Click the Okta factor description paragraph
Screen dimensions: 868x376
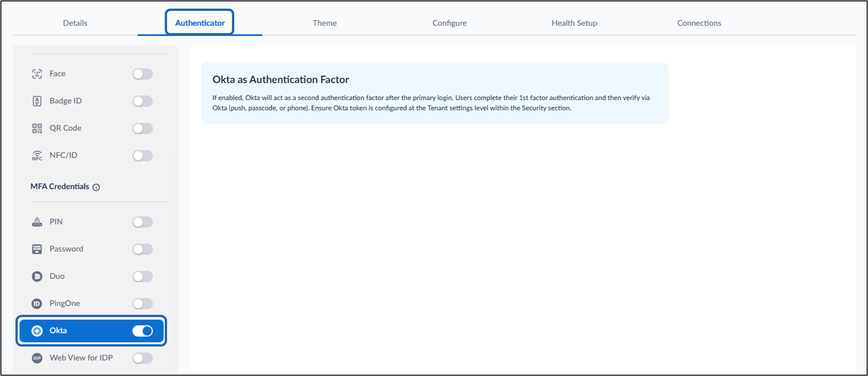tap(431, 103)
